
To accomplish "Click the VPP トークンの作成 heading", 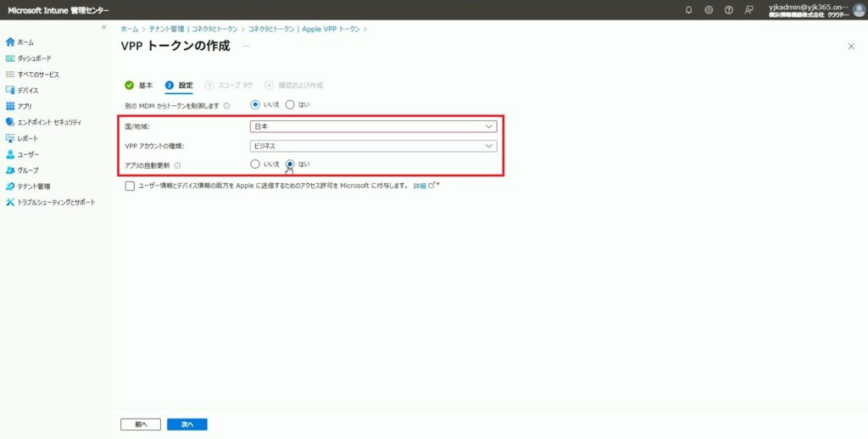I will tap(175, 46).
